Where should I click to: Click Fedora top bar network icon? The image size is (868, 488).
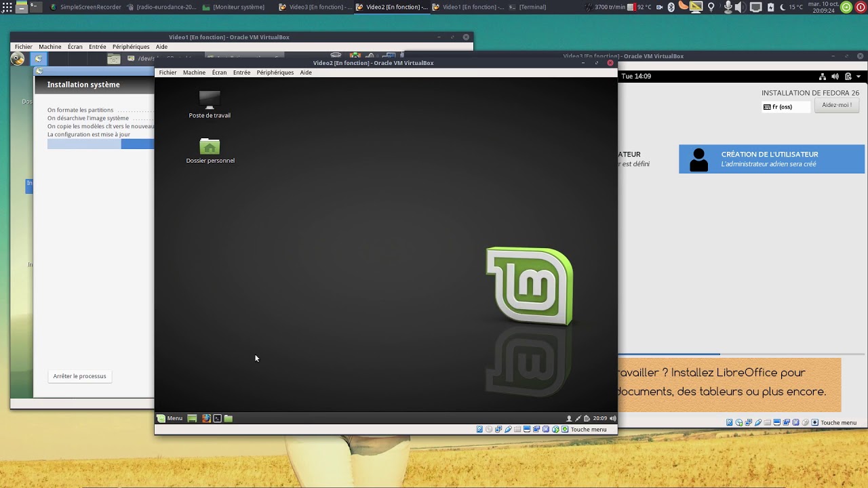[822, 77]
